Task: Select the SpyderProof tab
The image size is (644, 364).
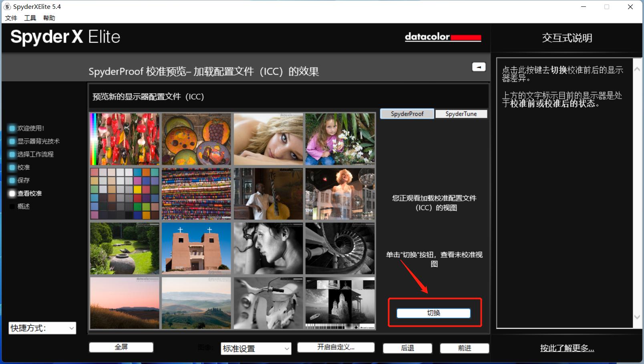Action: click(x=407, y=113)
